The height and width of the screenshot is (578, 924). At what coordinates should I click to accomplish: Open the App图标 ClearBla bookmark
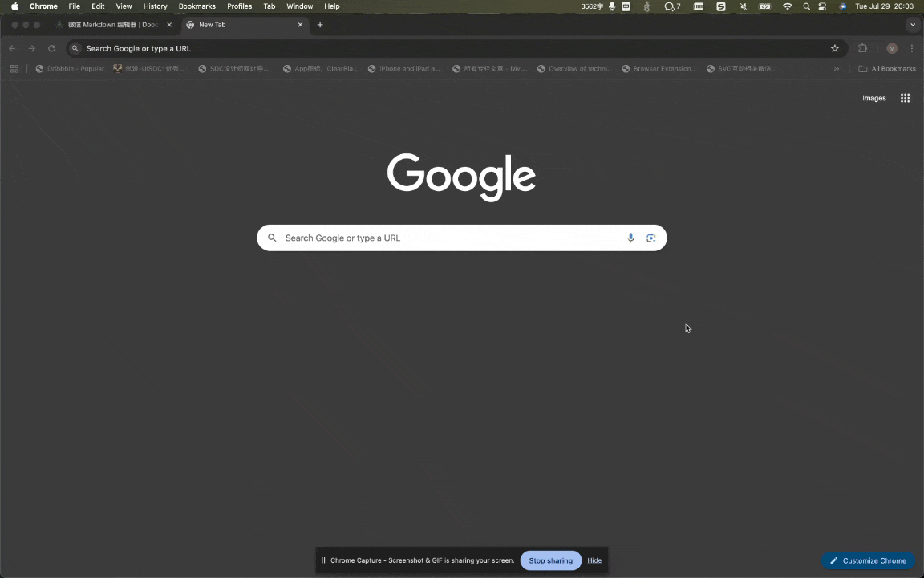coord(320,68)
